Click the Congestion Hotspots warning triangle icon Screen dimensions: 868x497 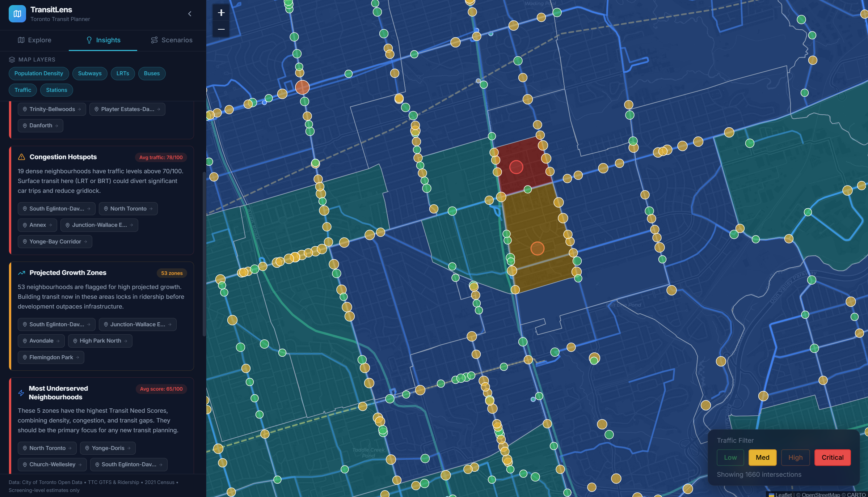point(22,157)
